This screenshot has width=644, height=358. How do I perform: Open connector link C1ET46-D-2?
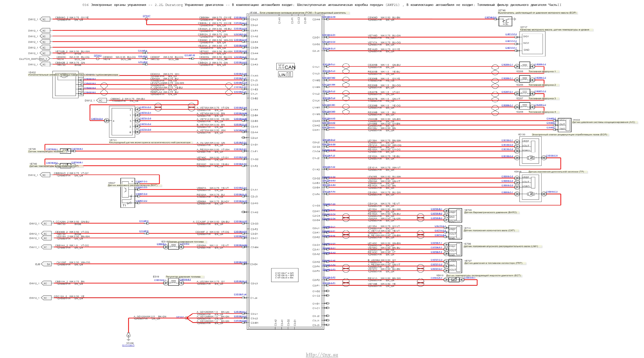[x=491, y=17]
